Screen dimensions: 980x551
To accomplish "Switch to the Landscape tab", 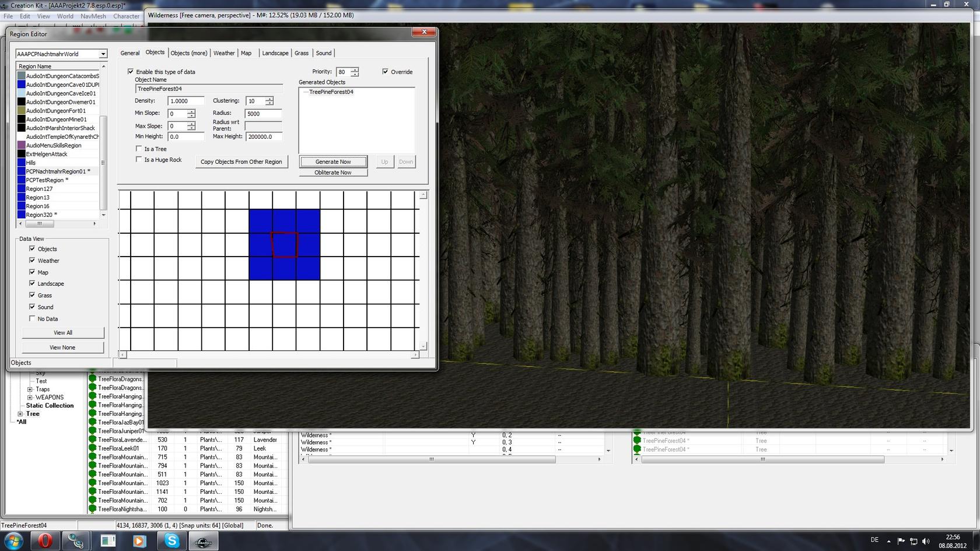I will coord(275,53).
